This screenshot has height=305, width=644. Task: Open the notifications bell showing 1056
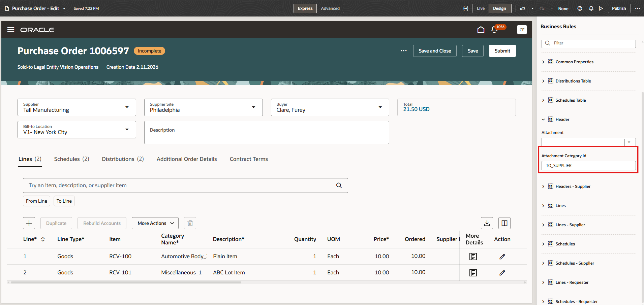[x=494, y=30]
